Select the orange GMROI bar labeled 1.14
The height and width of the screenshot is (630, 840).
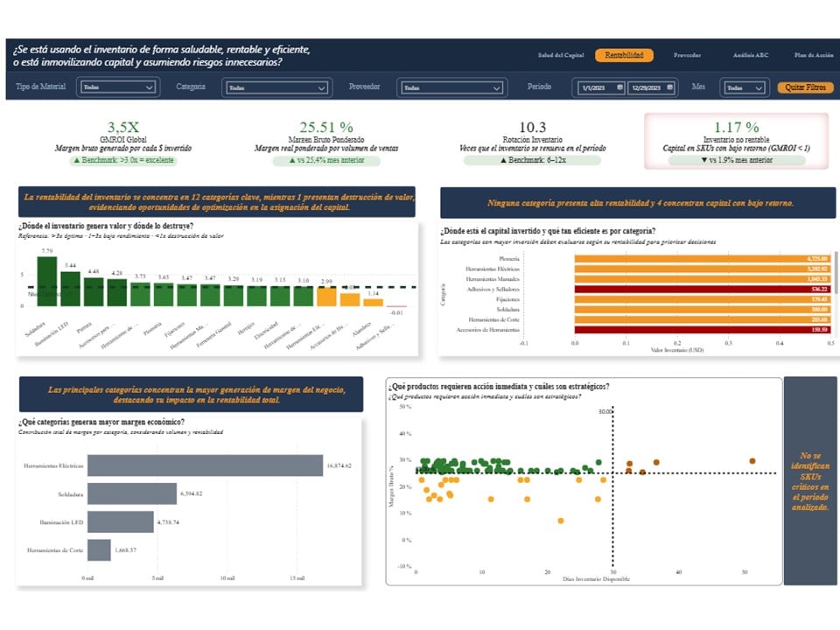click(373, 302)
